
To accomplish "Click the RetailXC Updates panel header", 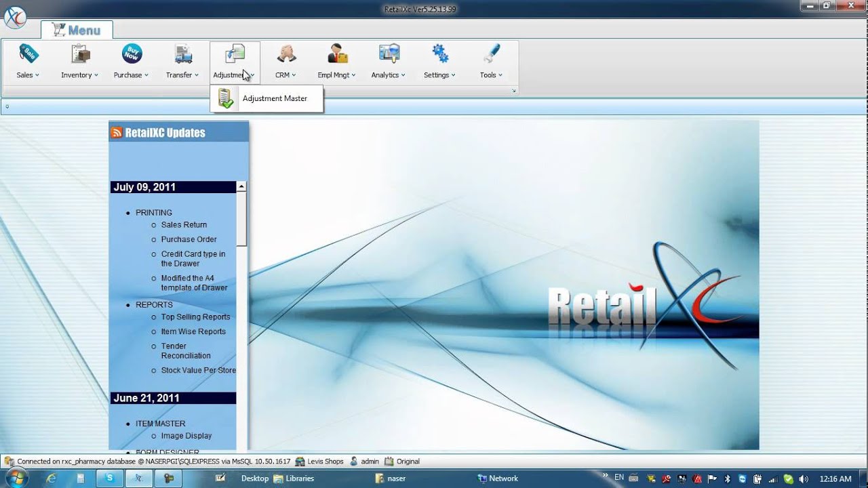I will pos(179,132).
